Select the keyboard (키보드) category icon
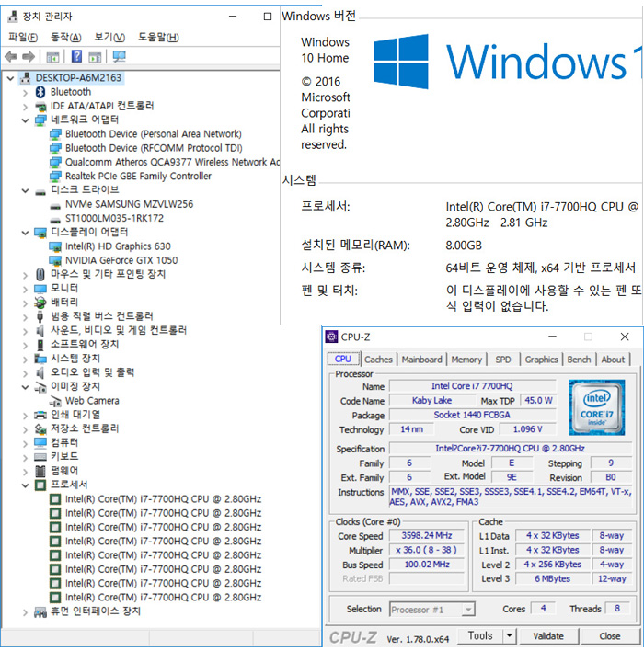 click(40, 457)
